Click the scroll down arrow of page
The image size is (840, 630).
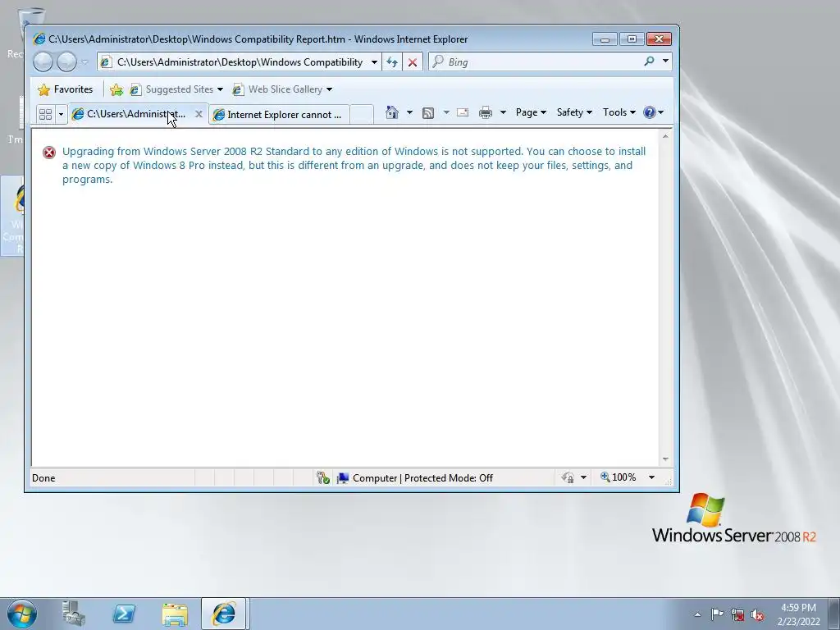(x=665, y=459)
